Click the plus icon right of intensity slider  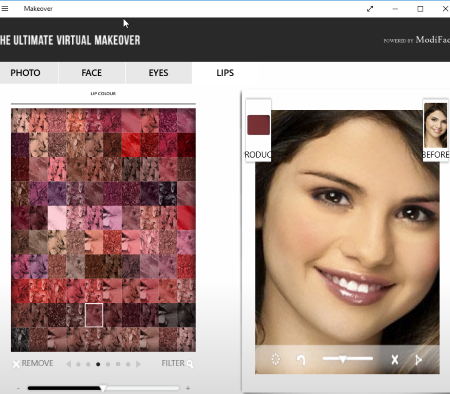point(188,388)
